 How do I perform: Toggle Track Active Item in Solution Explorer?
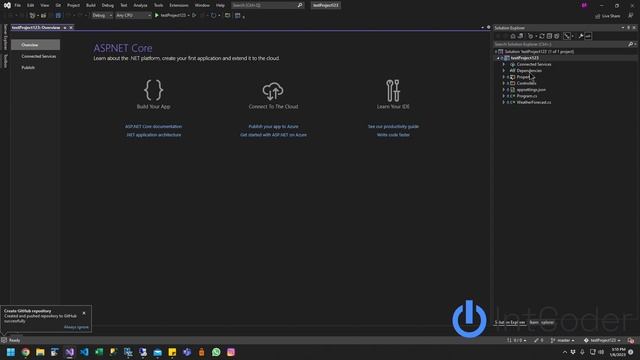(x=567, y=36)
